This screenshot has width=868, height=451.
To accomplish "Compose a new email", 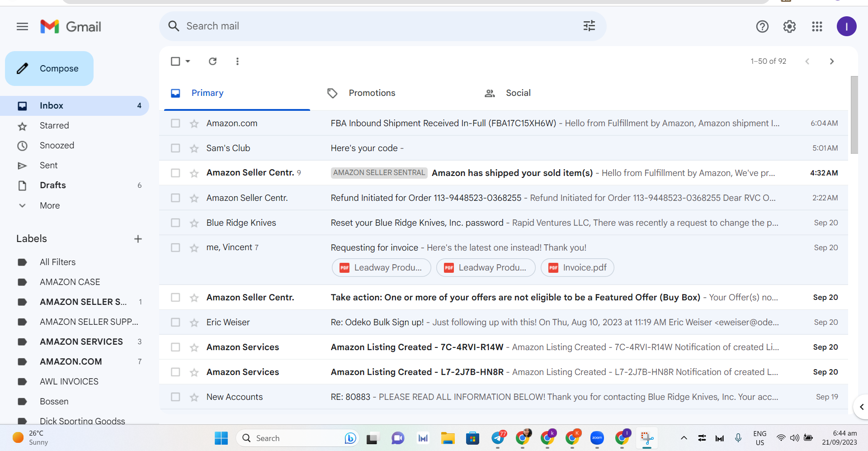I will point(49,68).
